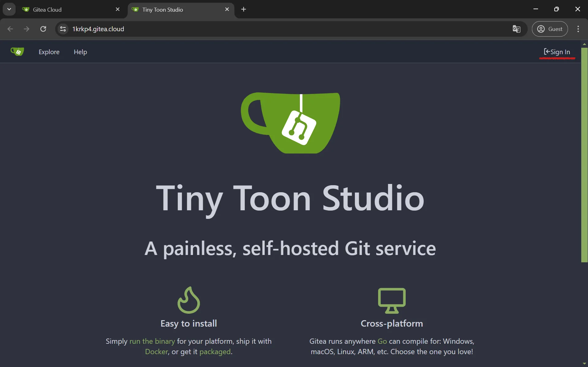Click the back navigation arrow
This screenshot has height=367, width=588.
[x=10, y=29]
